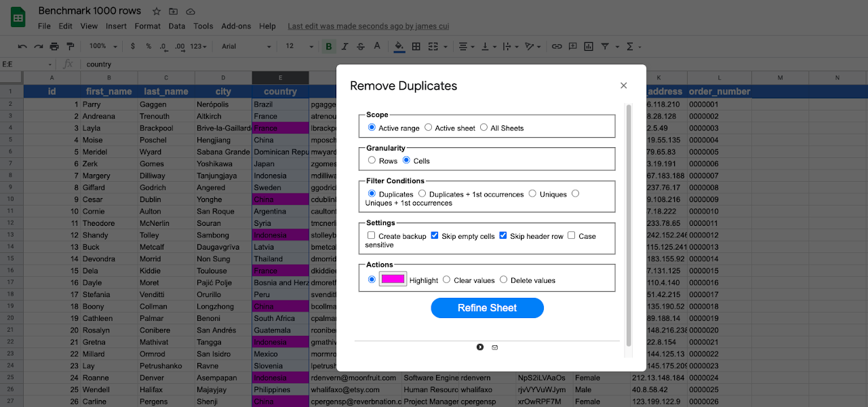Click the Move to folder icon
This screenshot has height=407, width=868.
174,12
